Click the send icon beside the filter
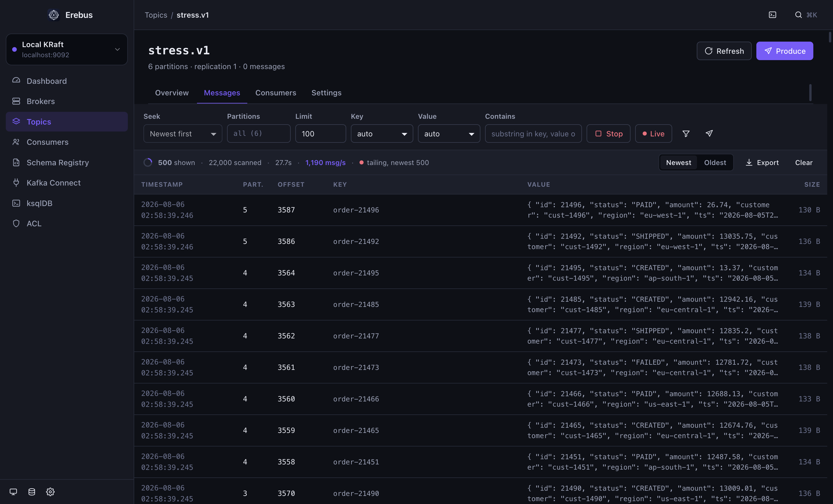The image size is (833, 504). [x=709, y=134]
